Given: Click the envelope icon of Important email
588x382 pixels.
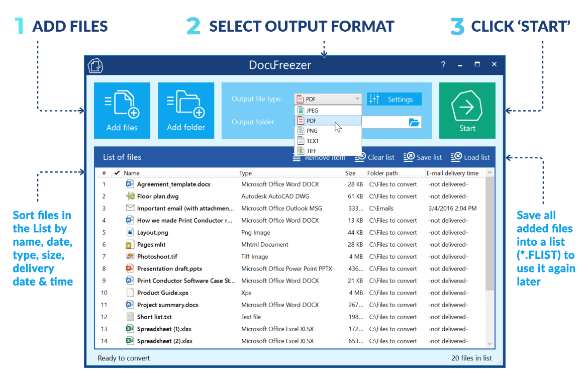Looking at the screenshot, I should click(x=130, y=208).
